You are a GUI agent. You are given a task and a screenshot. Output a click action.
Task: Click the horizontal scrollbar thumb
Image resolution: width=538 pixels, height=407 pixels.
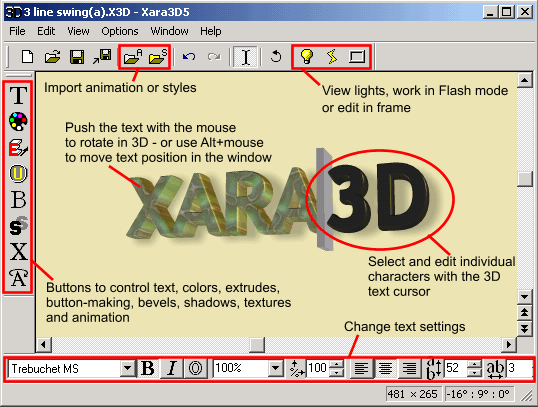tap(257, 345)
